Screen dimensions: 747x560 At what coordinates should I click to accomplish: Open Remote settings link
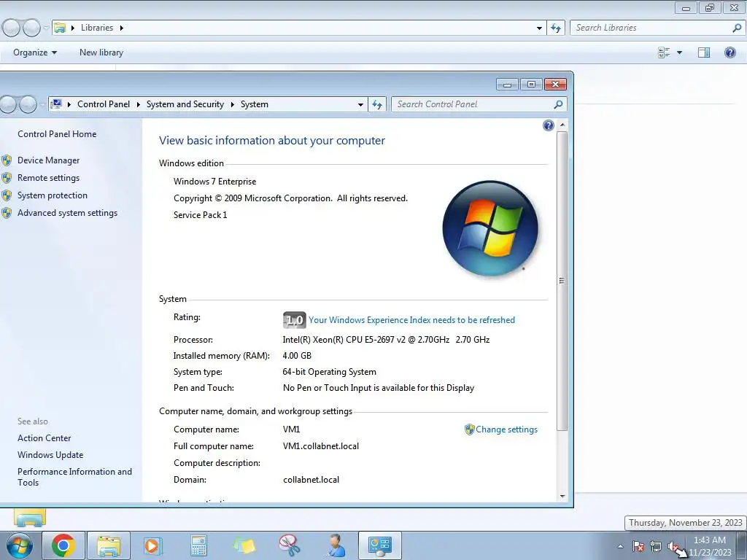(49, 178)
